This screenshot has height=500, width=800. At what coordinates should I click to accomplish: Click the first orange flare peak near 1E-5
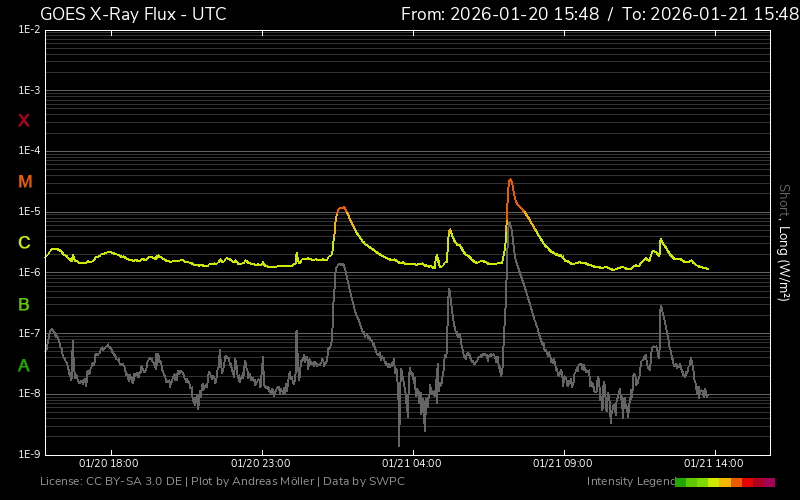tap(342, 208)
